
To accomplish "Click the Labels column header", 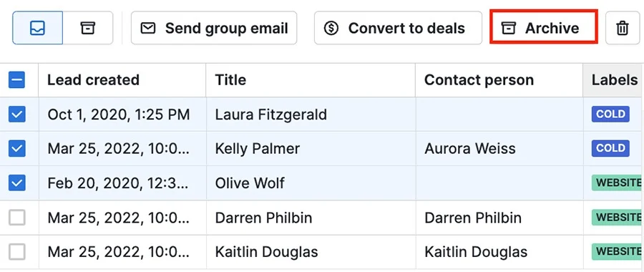I will coord(614,79).
